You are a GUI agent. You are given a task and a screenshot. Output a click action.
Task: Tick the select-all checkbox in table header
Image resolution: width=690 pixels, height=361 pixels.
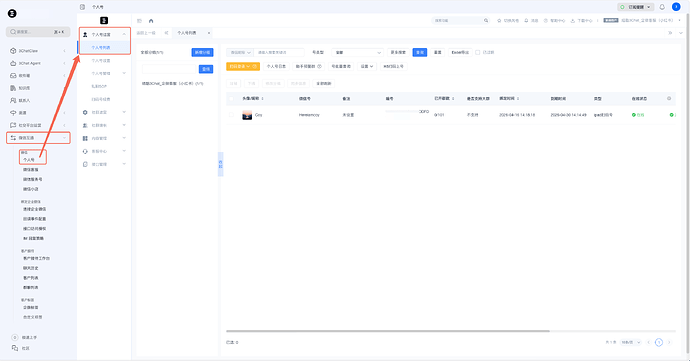point(231,98)
